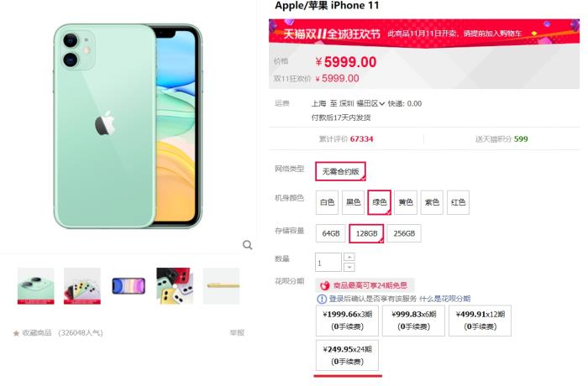
Task: Click the magnifier zoom icon on product image
Action: coord(247,245)
